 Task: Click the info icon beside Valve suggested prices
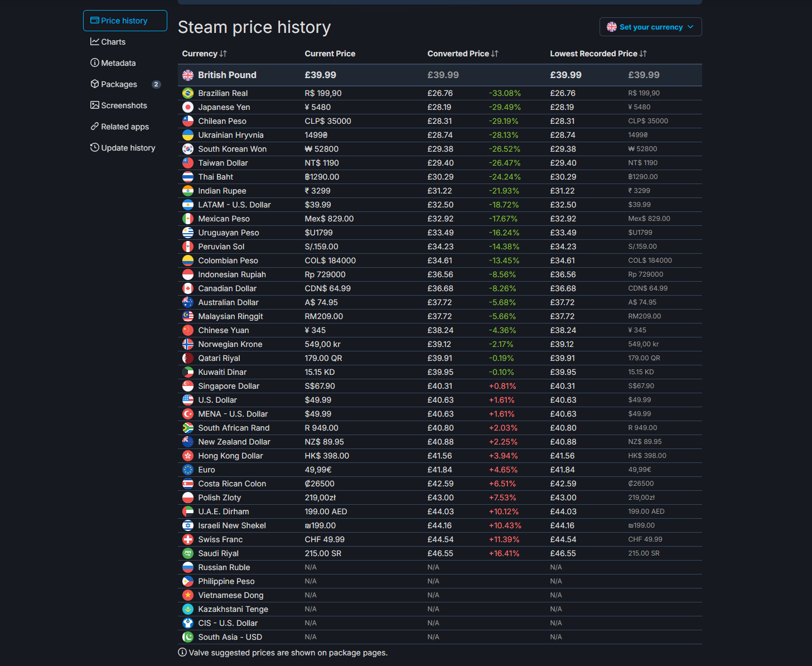coord(182,652)
